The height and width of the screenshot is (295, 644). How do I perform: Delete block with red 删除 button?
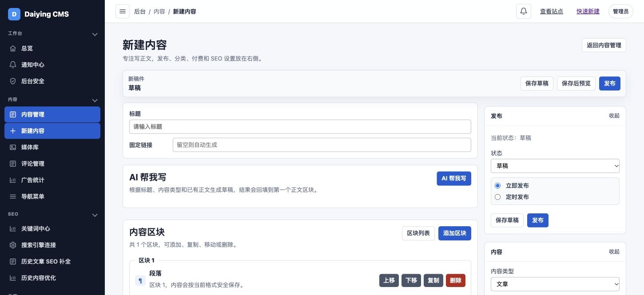pos(456,280)
